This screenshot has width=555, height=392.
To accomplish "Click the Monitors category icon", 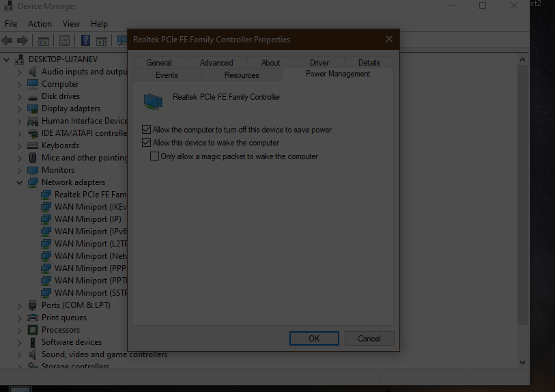I will 33,170.
